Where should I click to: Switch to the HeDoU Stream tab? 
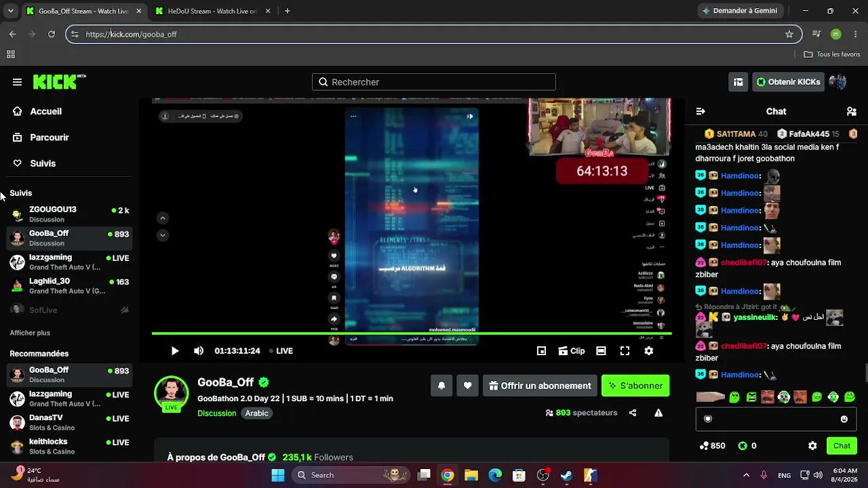tap(212, 12)
